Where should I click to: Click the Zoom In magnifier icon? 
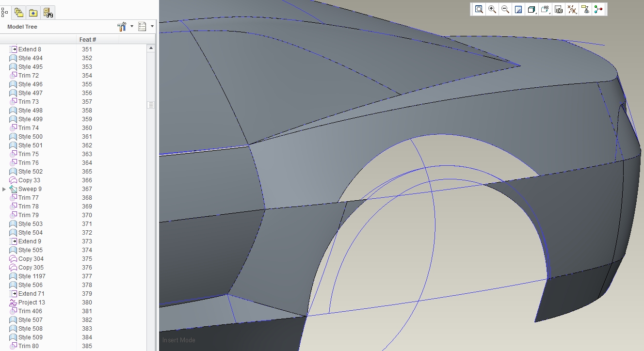tap(492, 9)
